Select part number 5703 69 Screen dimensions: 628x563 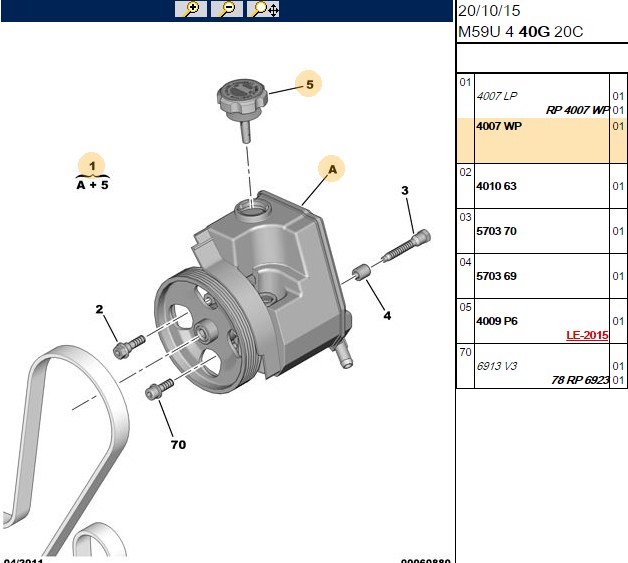pyautogui.click(x=496, y=276)
